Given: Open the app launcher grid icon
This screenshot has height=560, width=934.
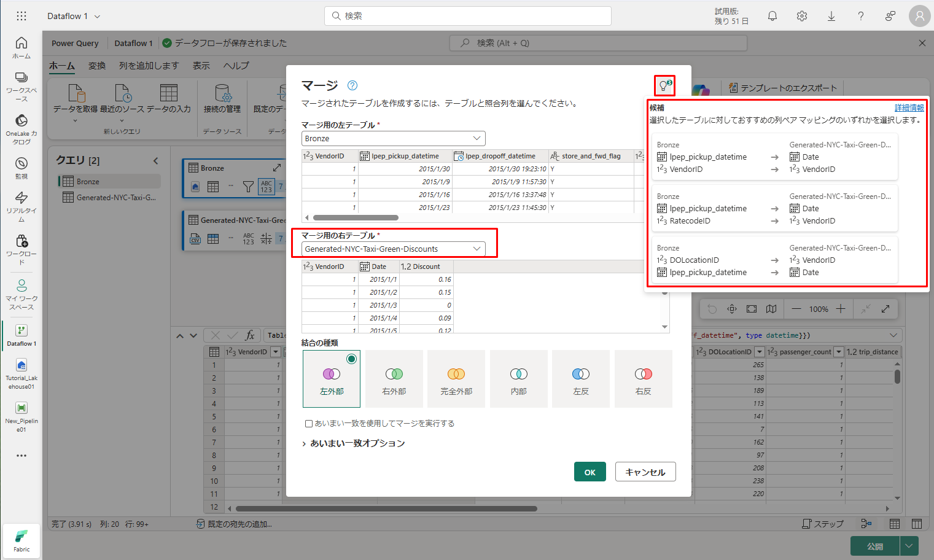Looking at the screenshot, I should point(21,16).
